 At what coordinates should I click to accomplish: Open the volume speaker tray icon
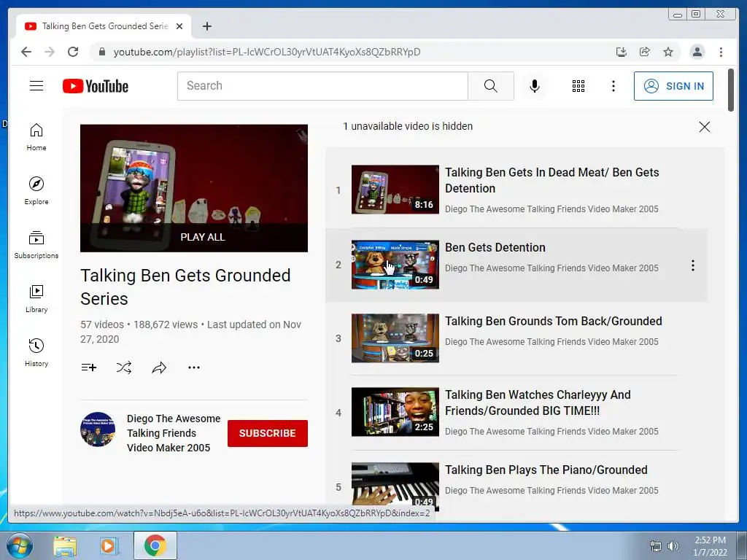click(673, 546)
